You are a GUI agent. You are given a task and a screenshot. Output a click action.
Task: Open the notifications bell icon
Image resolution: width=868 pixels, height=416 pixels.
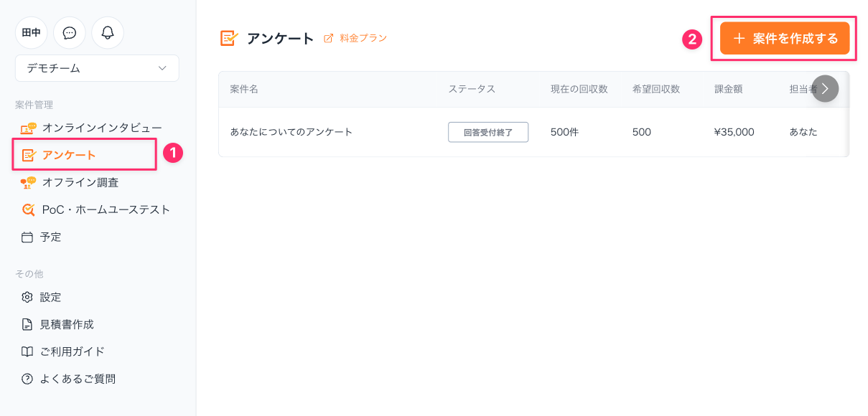tap(108, 33)
